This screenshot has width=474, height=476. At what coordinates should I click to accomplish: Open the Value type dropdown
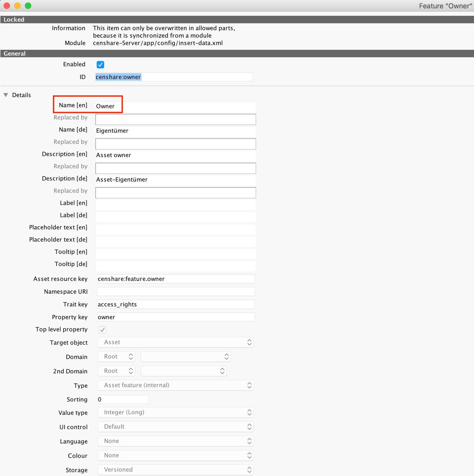pyautogui.click(x=175, y=412)
